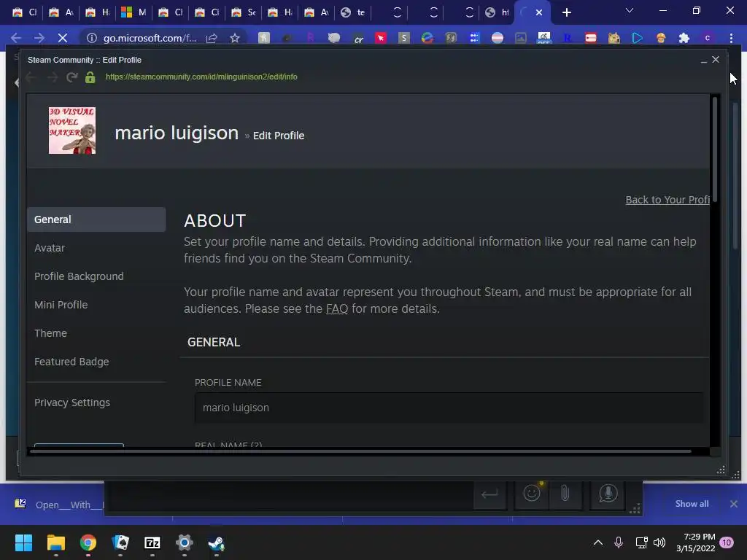Open the Chrome profile avatar 'C'
The width and height of the screenshot is (747, 560).
coord(708,38)
